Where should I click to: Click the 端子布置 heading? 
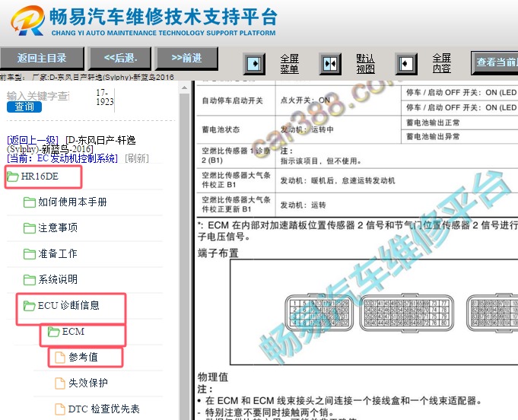click(218, 253)
